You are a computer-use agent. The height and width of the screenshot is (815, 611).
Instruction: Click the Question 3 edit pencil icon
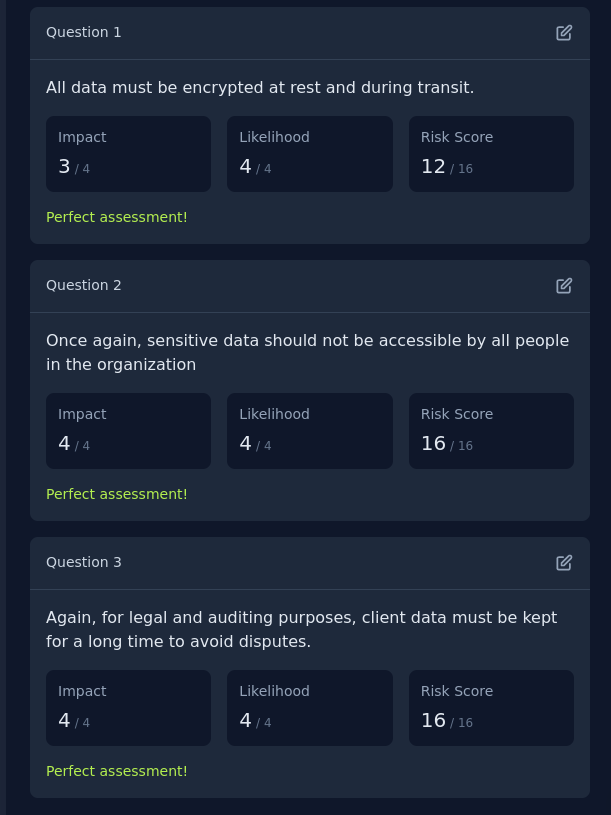click(x=564, y=563)
